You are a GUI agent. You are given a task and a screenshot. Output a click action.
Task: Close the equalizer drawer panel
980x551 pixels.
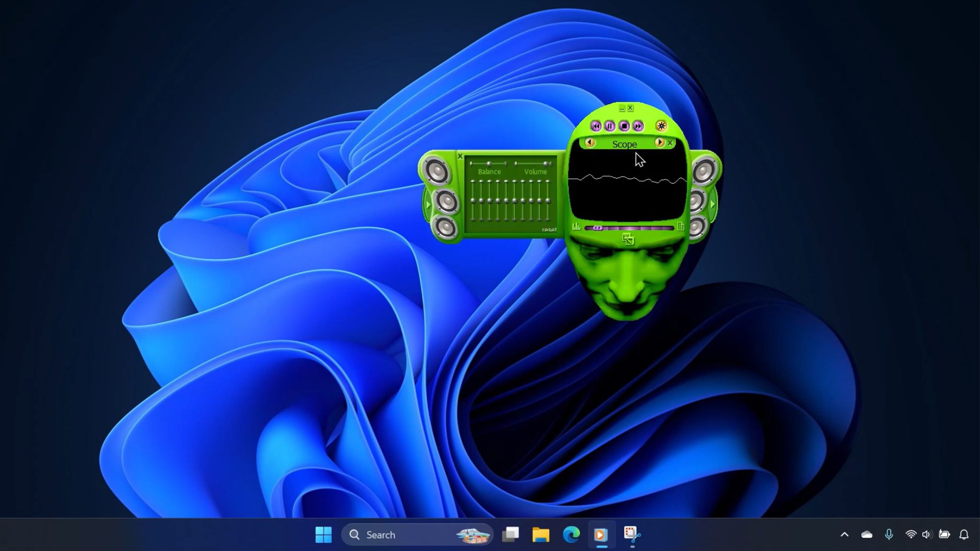click(x=460, y=156)
